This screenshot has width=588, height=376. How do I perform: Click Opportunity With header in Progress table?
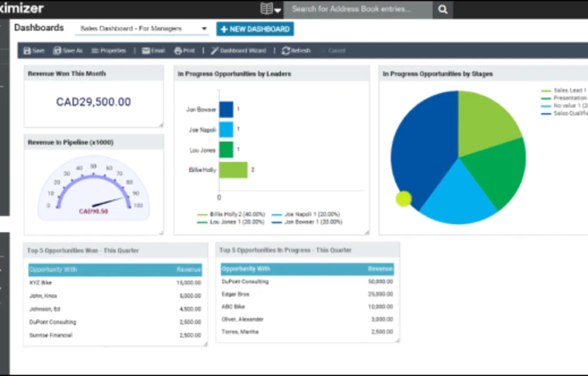[x=246, y=269]
